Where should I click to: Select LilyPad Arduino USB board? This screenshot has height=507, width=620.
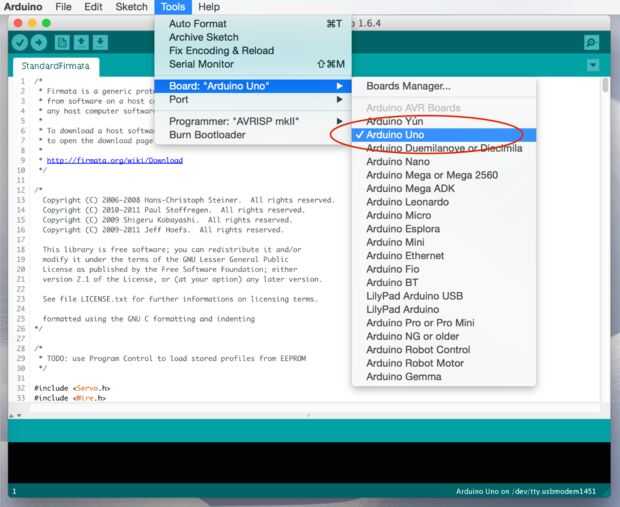[444, 296]
